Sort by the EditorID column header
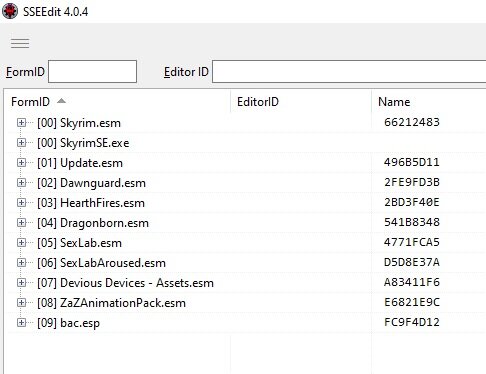 [258, 102]
